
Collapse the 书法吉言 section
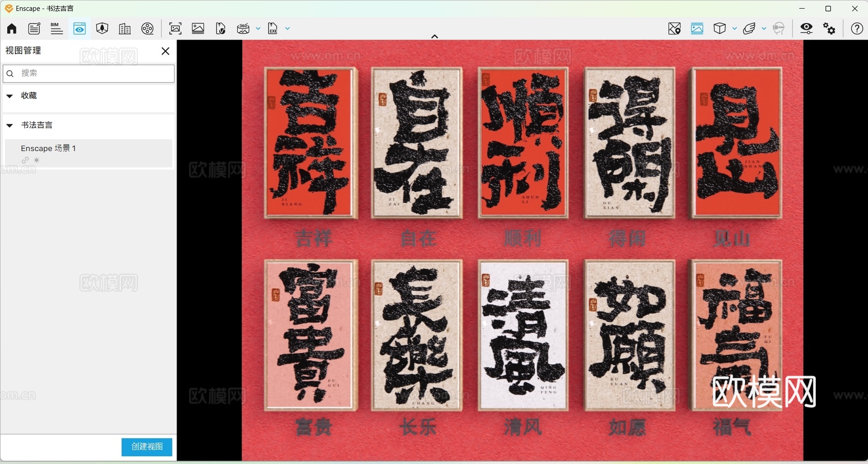tap(9, 125)
